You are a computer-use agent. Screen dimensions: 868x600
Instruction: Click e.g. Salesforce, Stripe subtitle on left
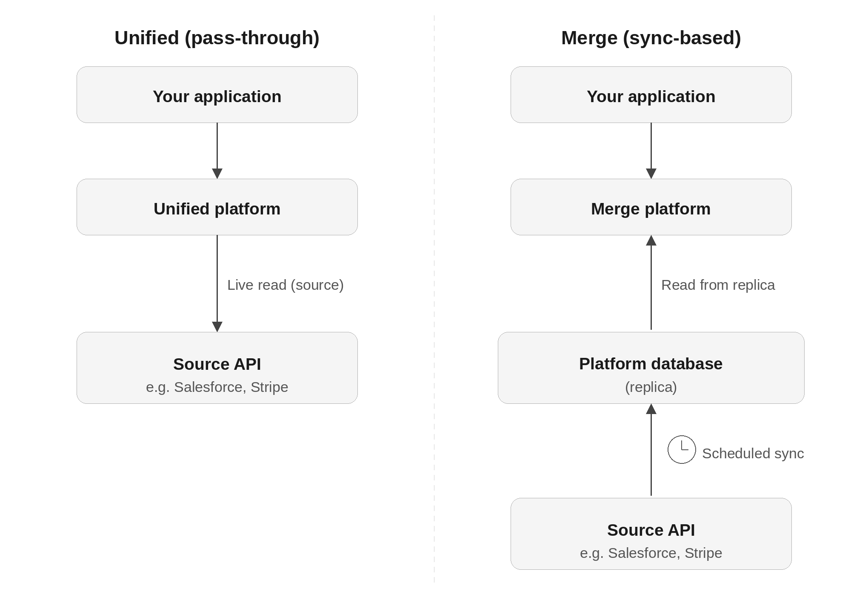217,387
